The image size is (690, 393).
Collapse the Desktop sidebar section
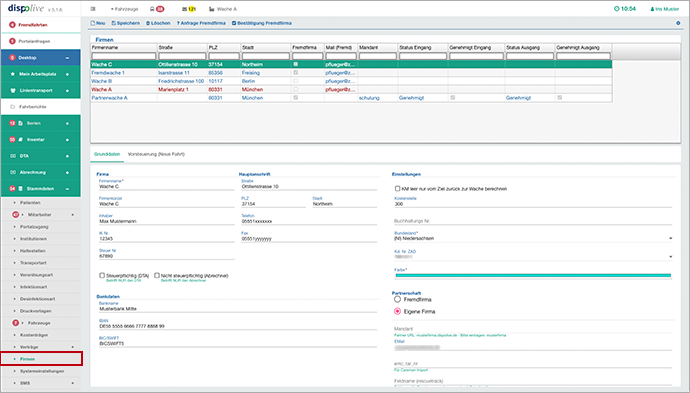click(67, 58)
